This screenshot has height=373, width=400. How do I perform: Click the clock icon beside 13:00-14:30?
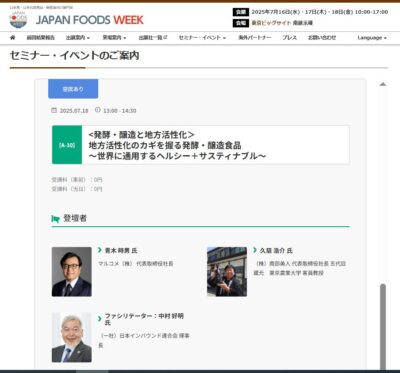(98, 110)
